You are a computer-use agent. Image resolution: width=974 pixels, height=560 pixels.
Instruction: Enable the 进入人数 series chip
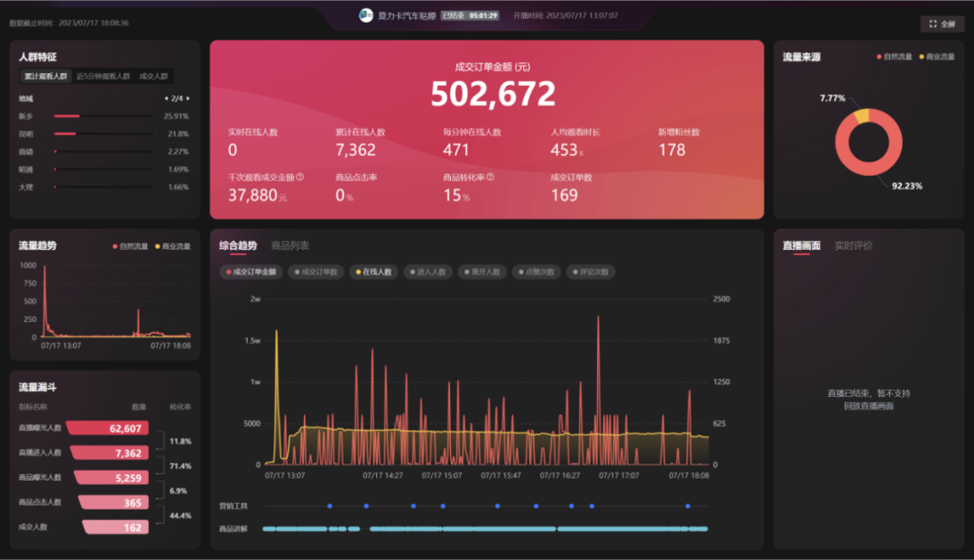coord(427,271)
